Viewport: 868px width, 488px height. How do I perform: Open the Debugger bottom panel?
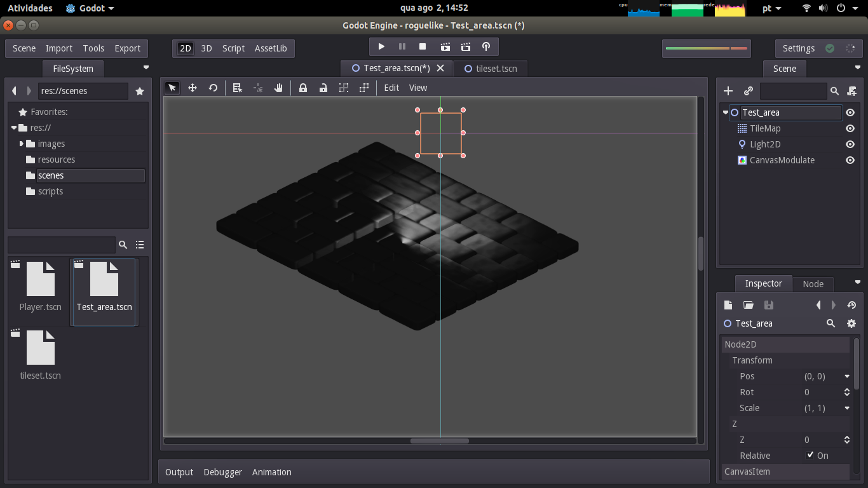click(222, 472)
